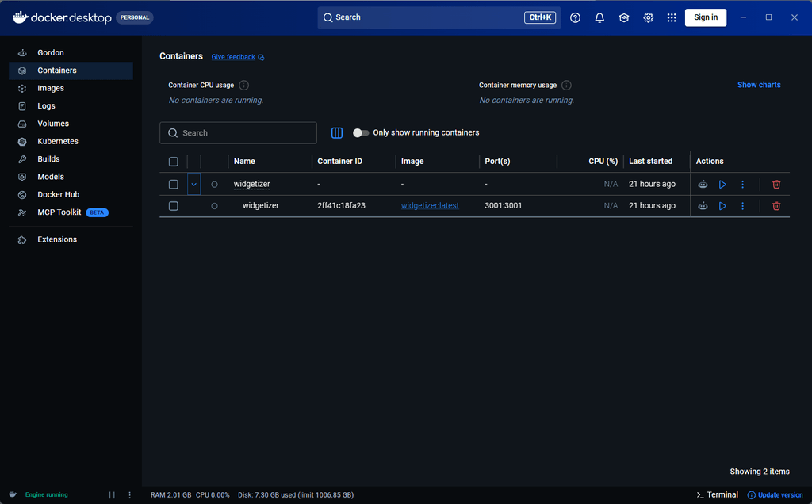Sort by CPU (%) column header

coord(603,162)
